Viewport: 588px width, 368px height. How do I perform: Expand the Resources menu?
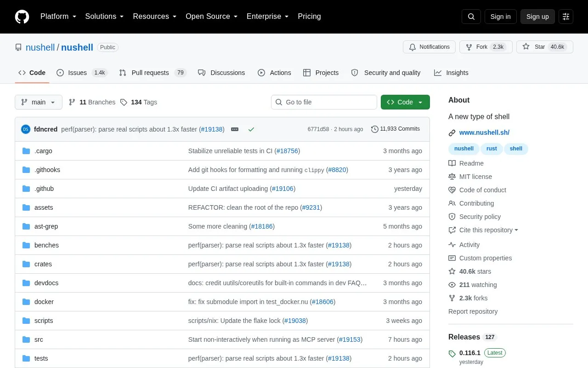coord(155,17)
